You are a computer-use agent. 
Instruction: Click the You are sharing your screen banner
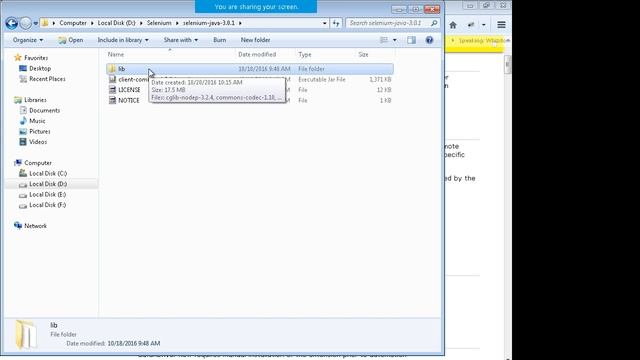pos(256,7)
